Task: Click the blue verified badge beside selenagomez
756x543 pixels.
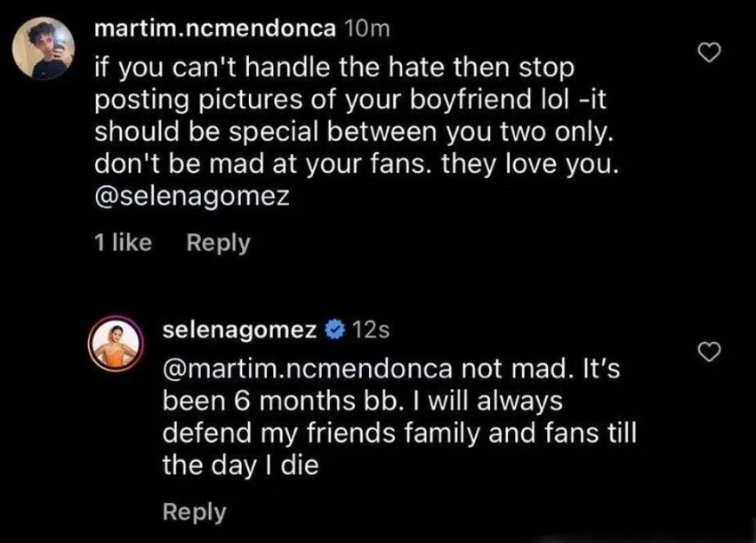Action: [334, 331]
